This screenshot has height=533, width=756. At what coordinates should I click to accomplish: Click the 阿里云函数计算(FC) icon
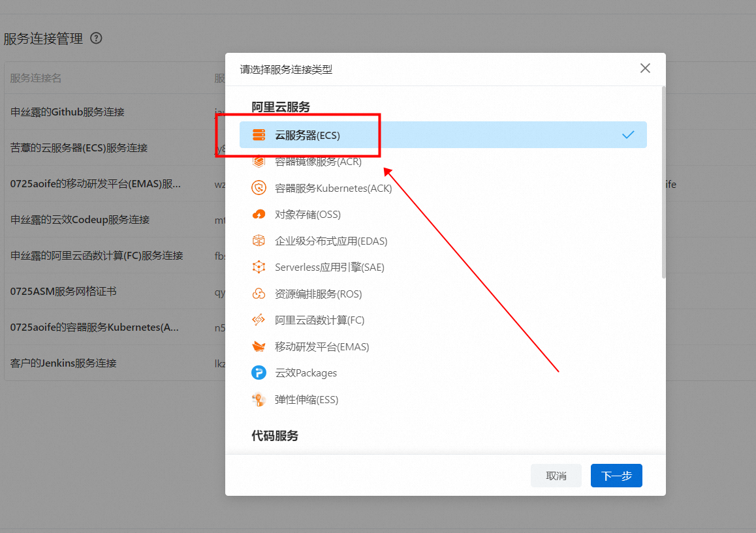(x=259, y=320)
